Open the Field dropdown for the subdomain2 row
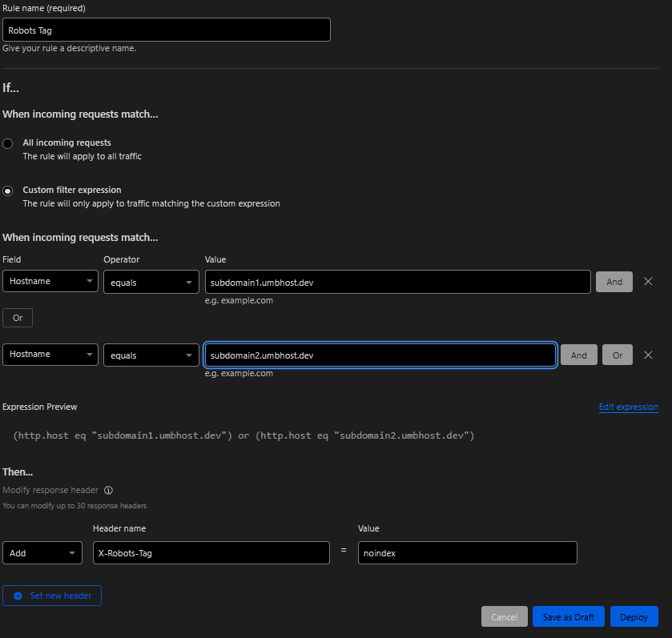 [50, 355]
